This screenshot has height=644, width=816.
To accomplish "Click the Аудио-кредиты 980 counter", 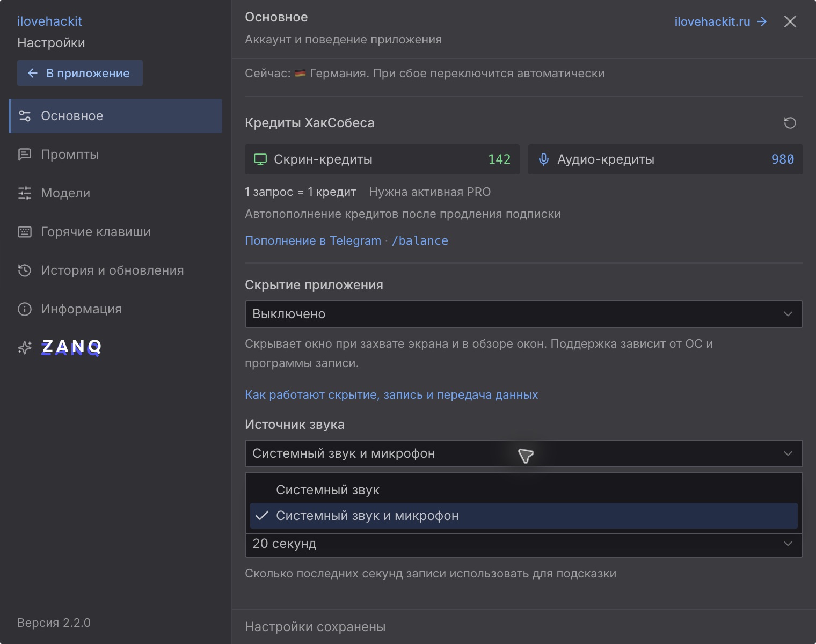I will tap(666, 159).
